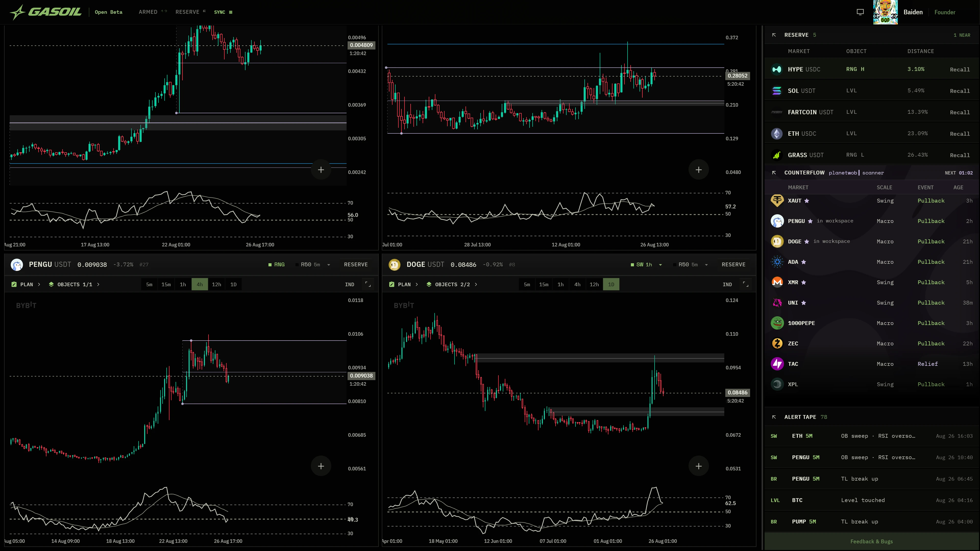Open the Feedback & Bugs link

[x=872, y=542]
